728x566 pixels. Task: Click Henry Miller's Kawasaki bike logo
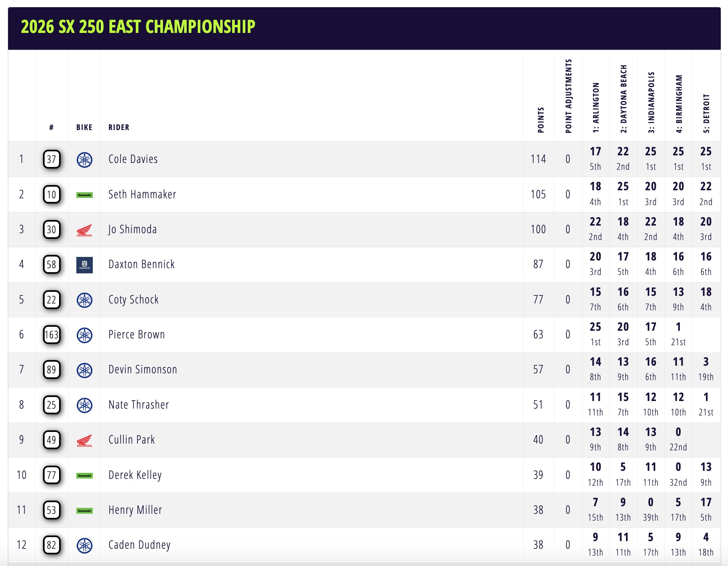(84, 511)
